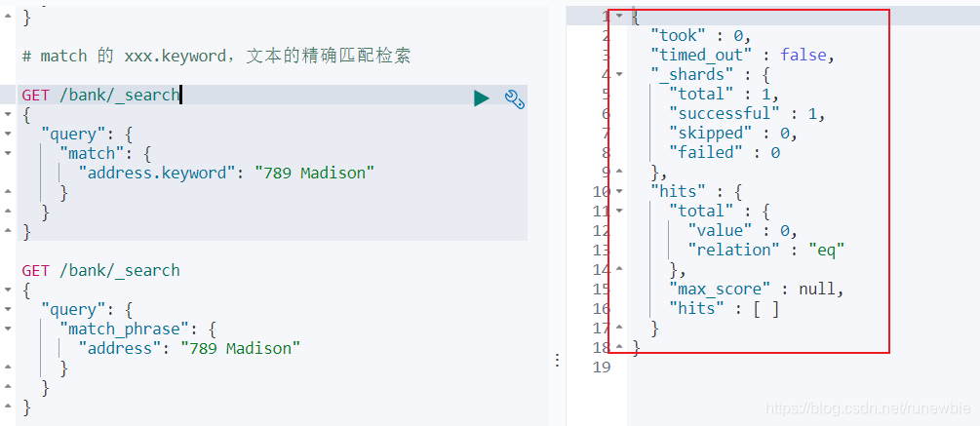Click the "query": { line above "match_phrase"
The image size is (980, 426).
(87, 310)
